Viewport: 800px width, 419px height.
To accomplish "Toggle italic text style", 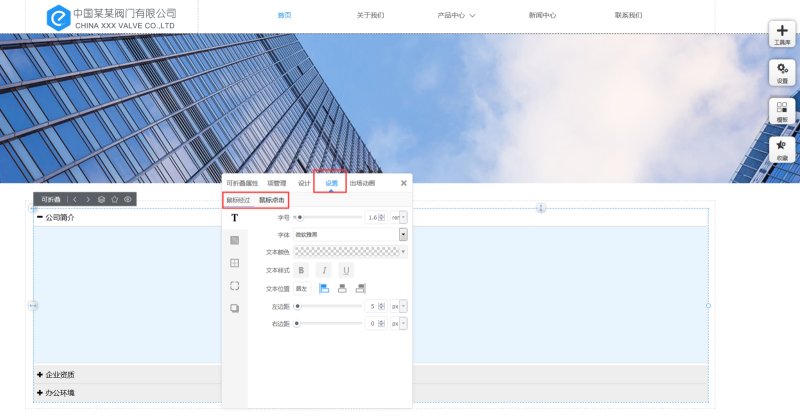I will pyautogui.click(x=323, y=270).
